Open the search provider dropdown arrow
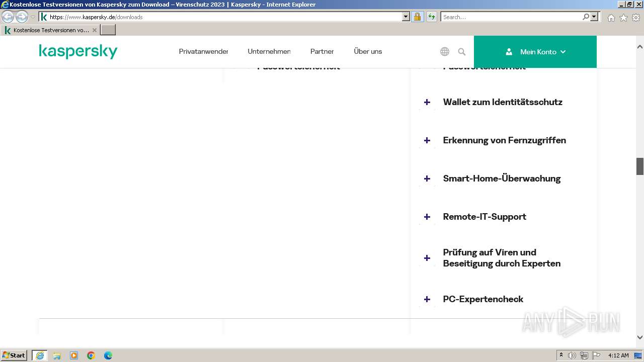This screenshot has height=362, width=644. click(x=595, y=17)
